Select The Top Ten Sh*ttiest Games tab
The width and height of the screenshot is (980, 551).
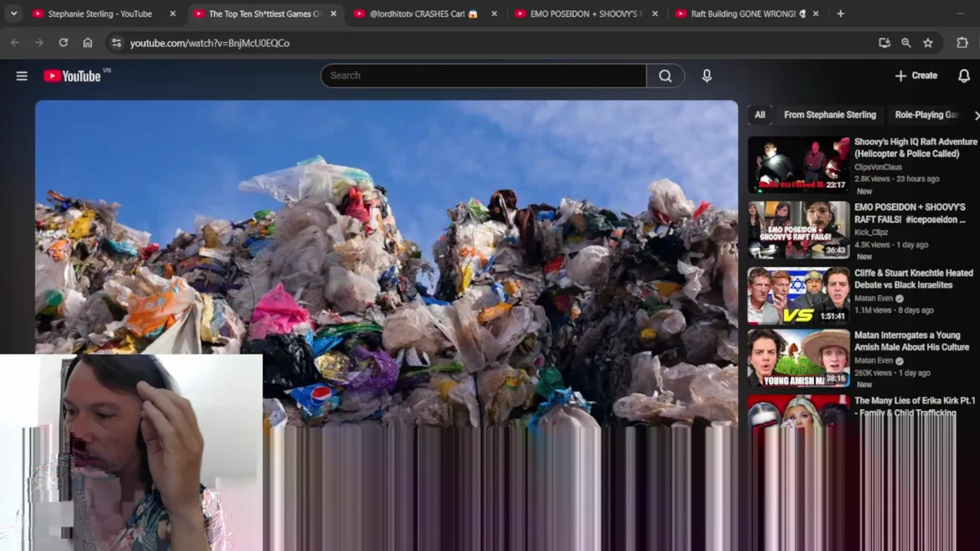pyautogui.click(x=264, y=14)
